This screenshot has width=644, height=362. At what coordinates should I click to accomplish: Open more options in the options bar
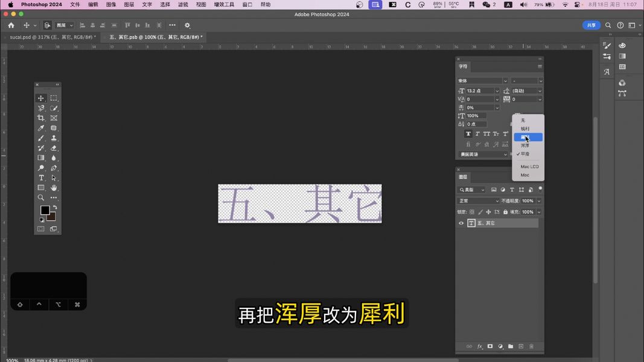(172, 25)
